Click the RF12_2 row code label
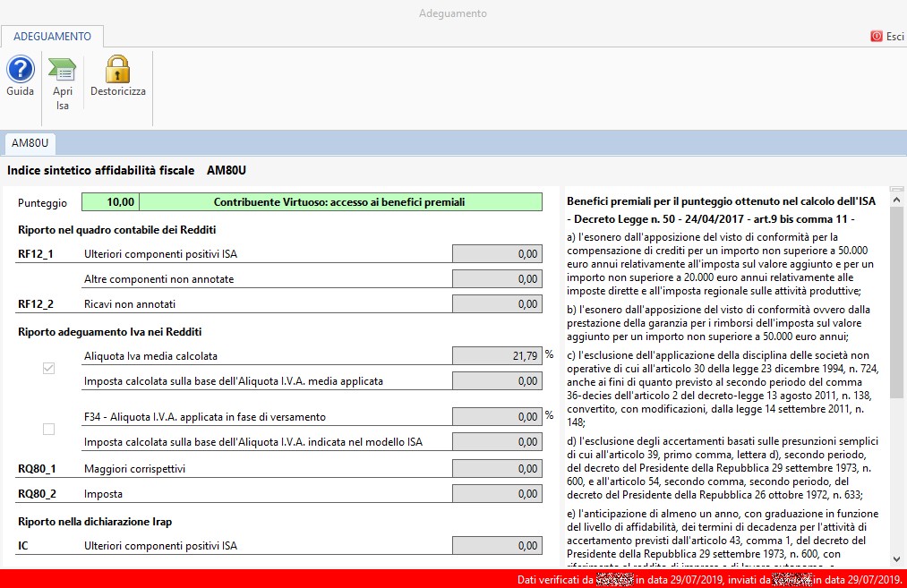 tap(36, 304)
